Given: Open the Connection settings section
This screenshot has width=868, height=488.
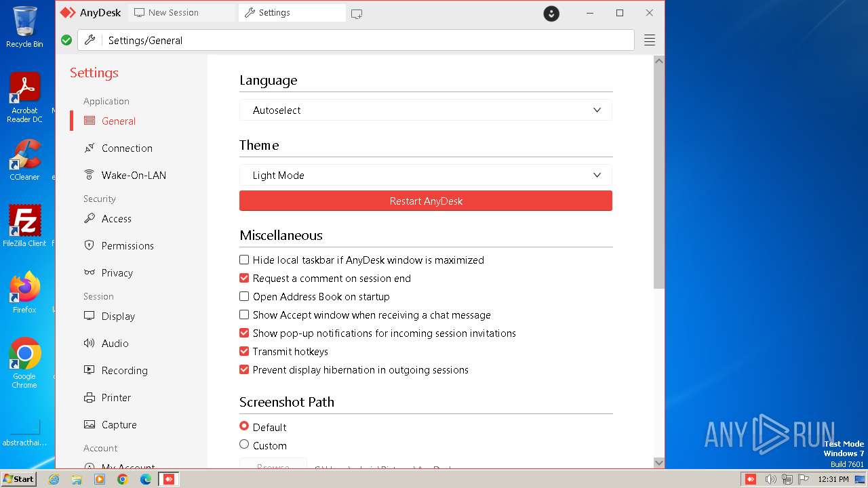Looking at the screenshot, I should (x=127, y=148).
